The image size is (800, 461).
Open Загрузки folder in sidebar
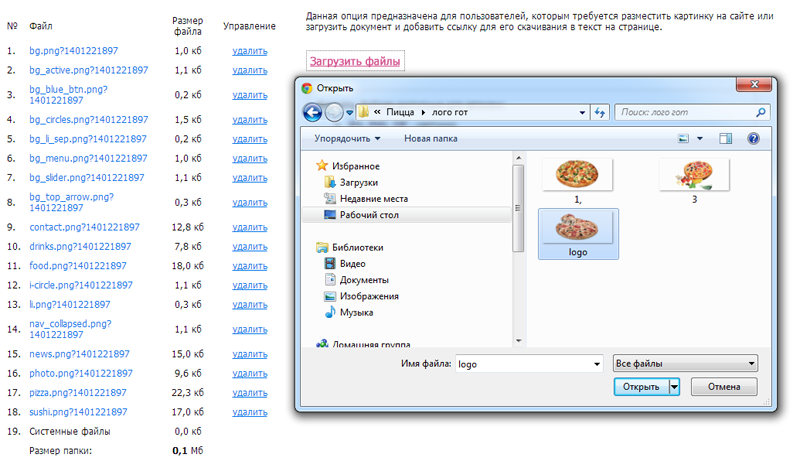point(358,183)
